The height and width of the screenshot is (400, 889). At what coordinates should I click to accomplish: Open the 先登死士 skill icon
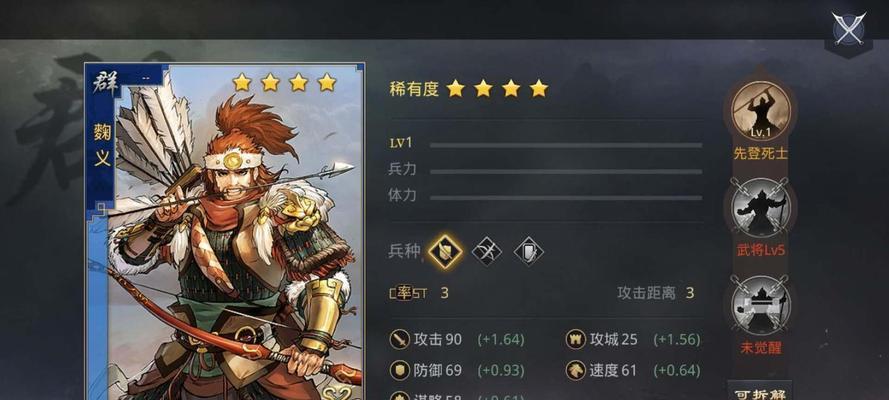tap(760, 111)
